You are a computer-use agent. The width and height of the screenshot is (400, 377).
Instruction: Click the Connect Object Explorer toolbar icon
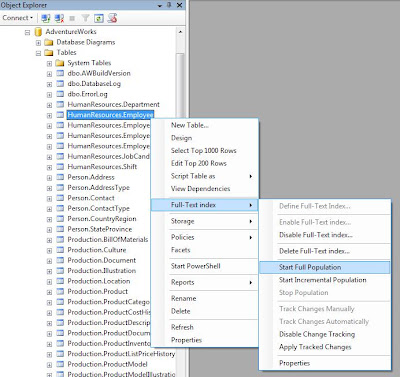click(x=46, y=18)
